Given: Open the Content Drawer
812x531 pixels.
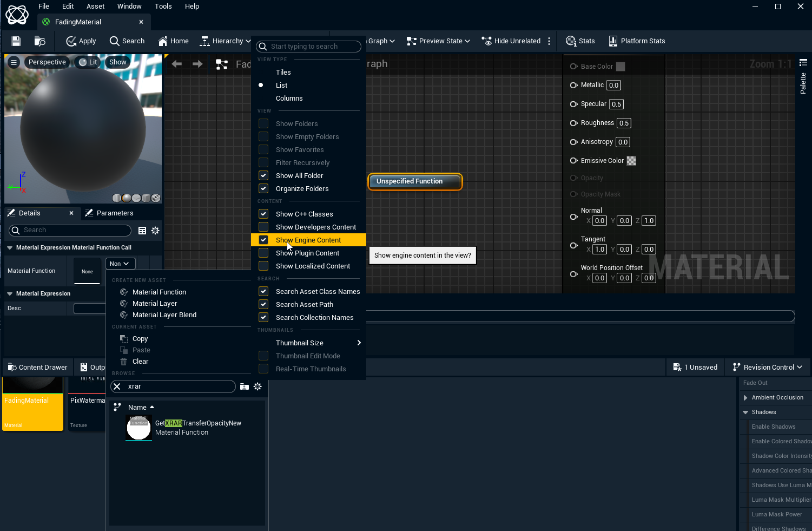Looking at the screenshot, I should coord(38,368).
